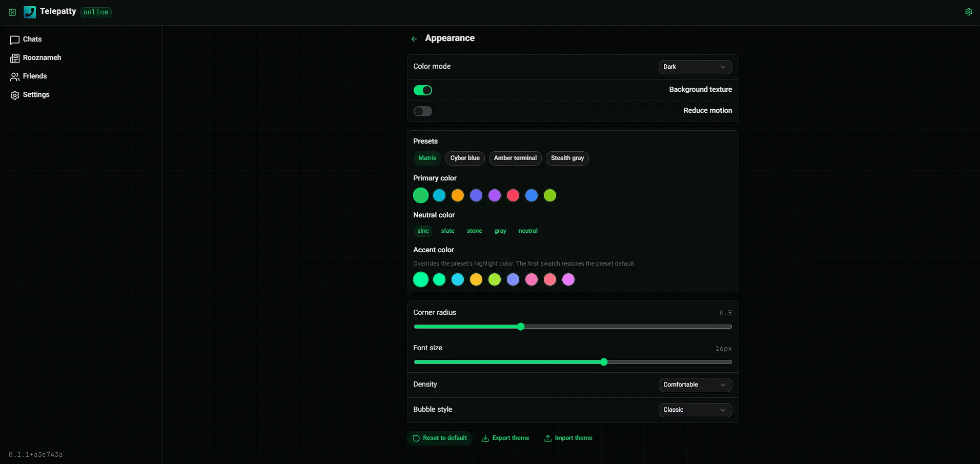Image resolution: width=980 pixels, height=464 pixels.
Task: Apply the Stealth gray preset
Action: (567, 158)
